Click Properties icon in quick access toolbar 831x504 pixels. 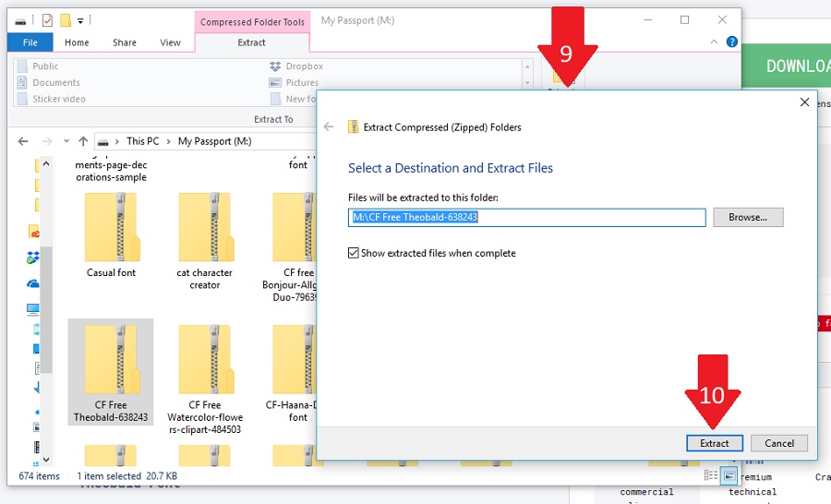click(47, 20)
